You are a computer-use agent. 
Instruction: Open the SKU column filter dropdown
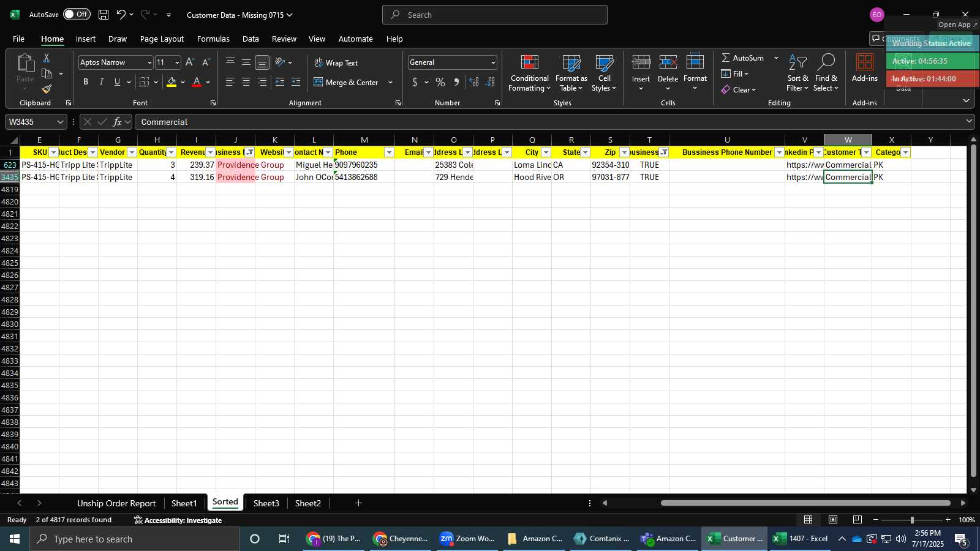[x=53, y=152]
